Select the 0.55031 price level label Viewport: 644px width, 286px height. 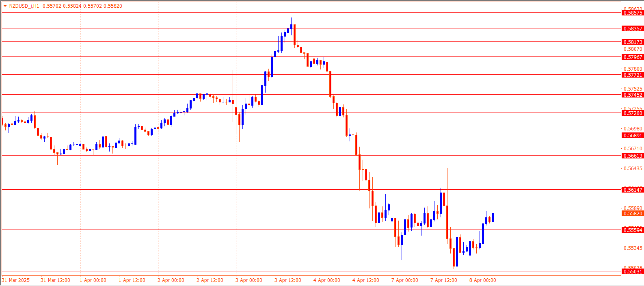tap(633, 272)
